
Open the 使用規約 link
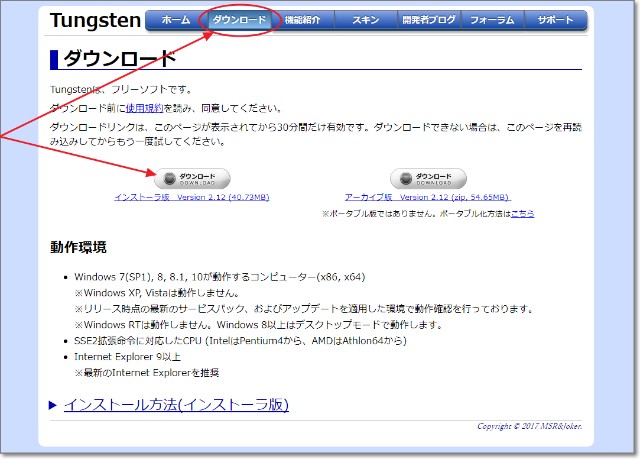pyautogui.click(x=143, y=108)
